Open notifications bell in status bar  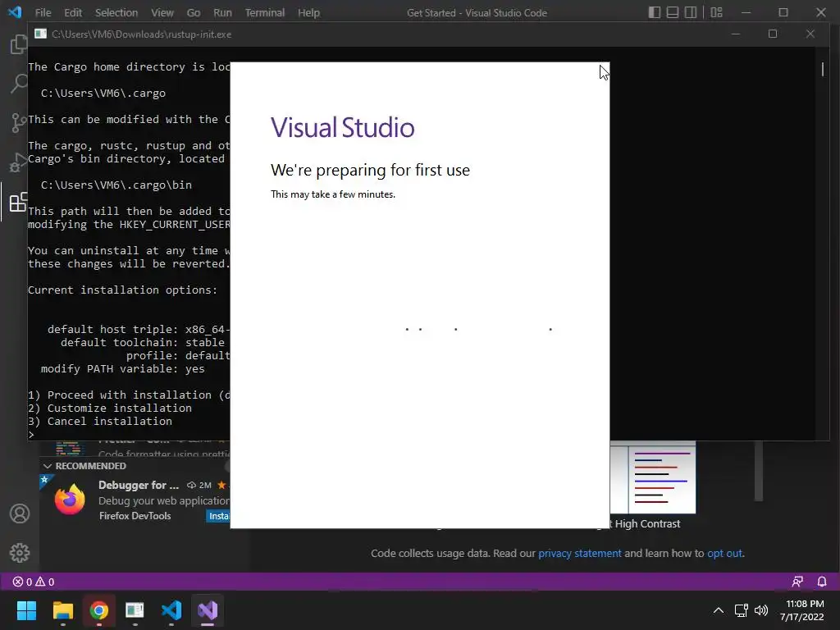pos(822,582)
